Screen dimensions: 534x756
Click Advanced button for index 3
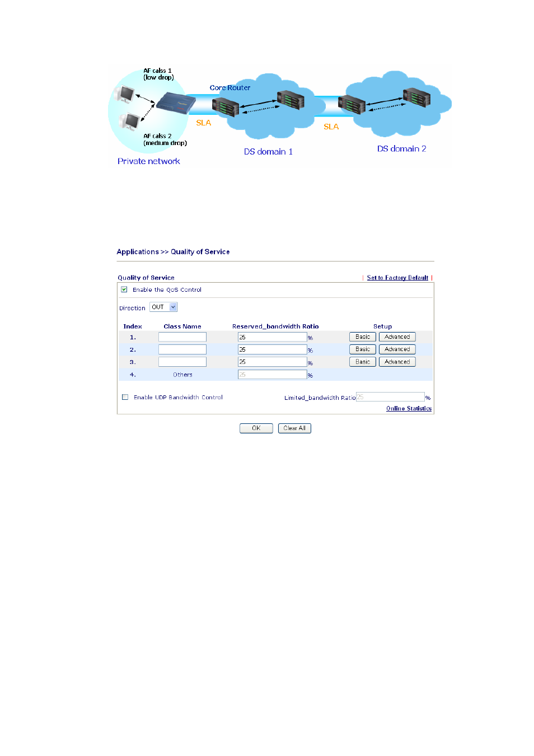pyautogui.click(x=397, y=362)
